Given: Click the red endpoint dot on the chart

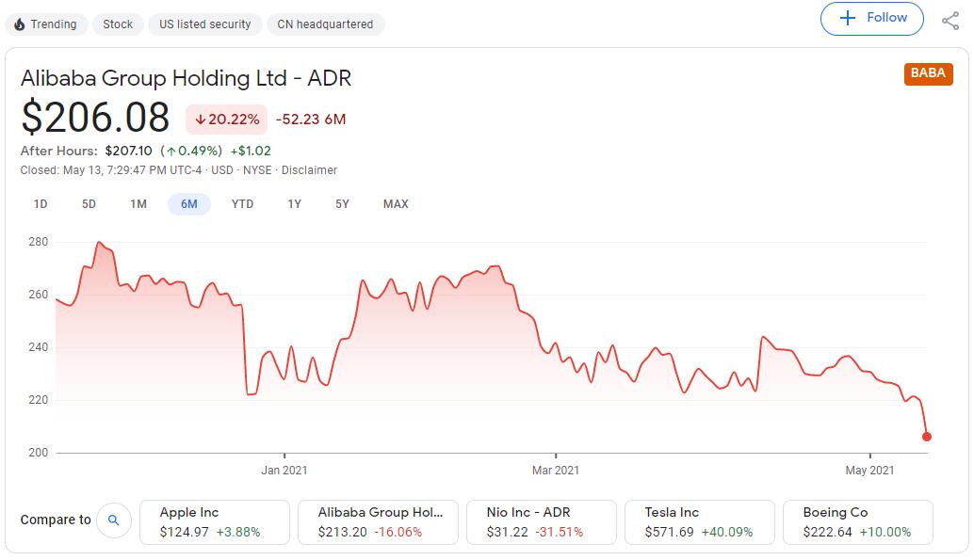Looking at the screenshot, I should click(926, 437).
